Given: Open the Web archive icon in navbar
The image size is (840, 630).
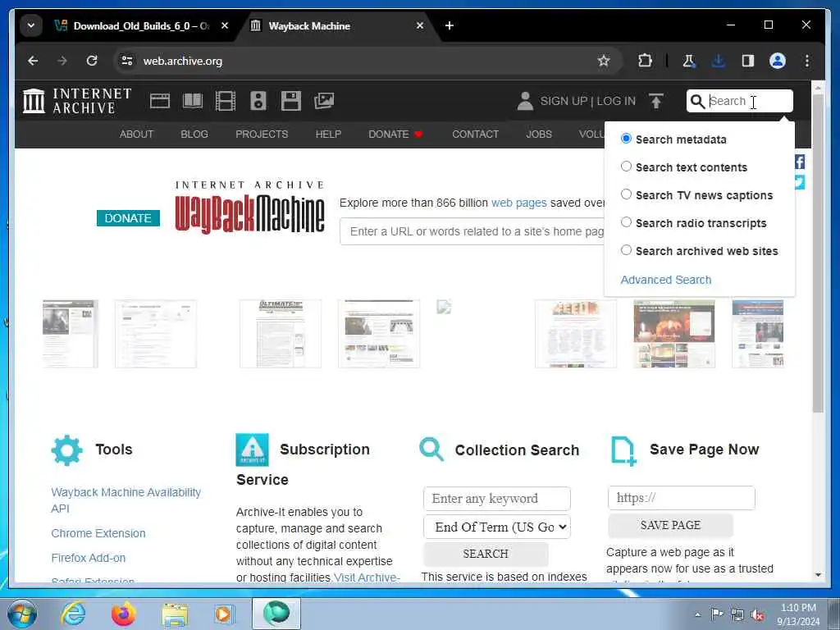Looking at the screenshot, I should [x=160, y=101].
